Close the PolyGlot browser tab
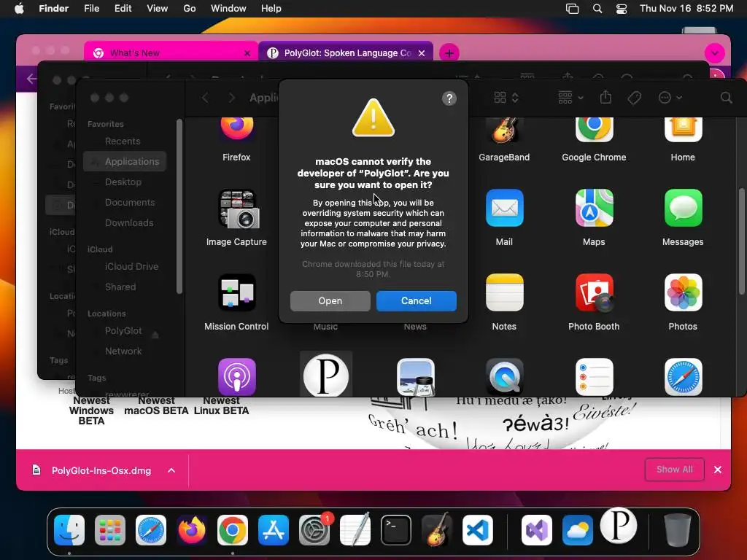 (x=422, y=53)
